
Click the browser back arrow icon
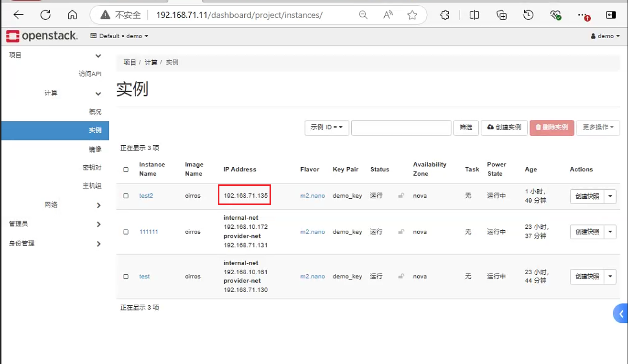click(x=18, y=15)
